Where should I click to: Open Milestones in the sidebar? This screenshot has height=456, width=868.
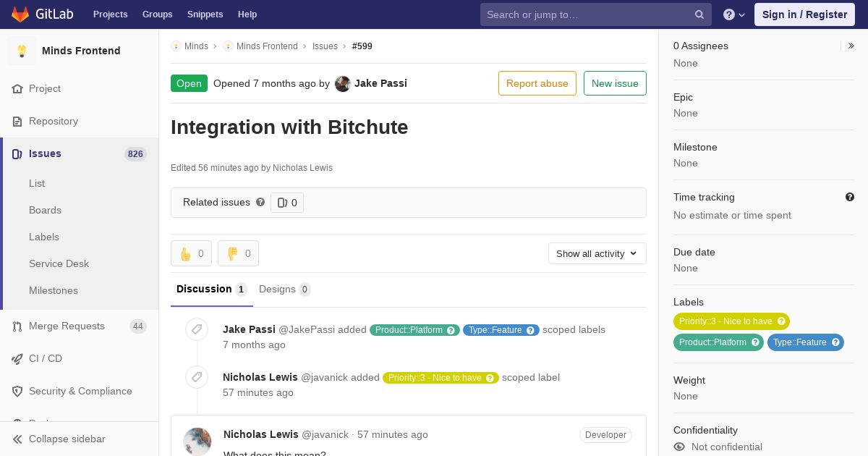[54, 290]
